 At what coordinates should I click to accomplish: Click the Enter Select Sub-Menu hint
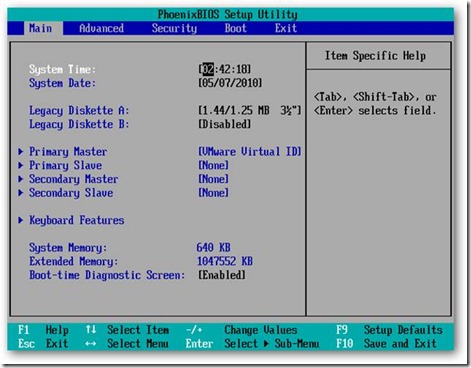click(252, 344)
